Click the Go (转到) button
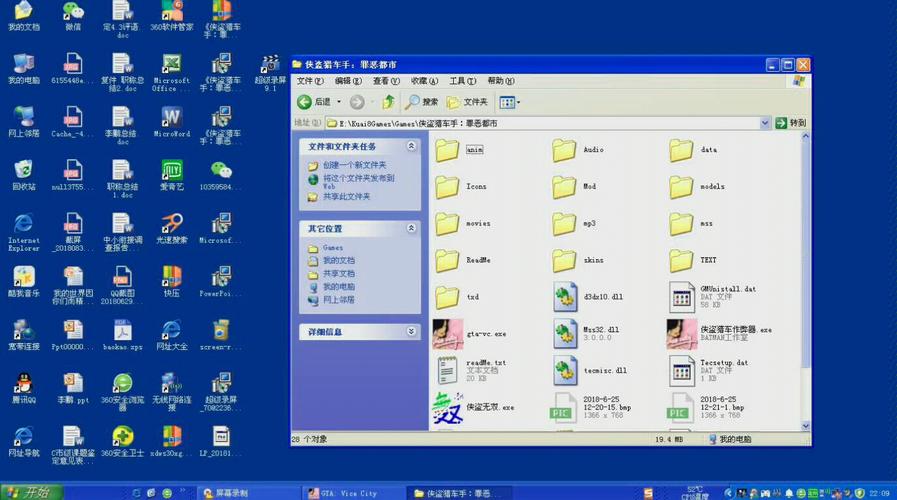Screen dimensions: 897x500 (791, 123)
